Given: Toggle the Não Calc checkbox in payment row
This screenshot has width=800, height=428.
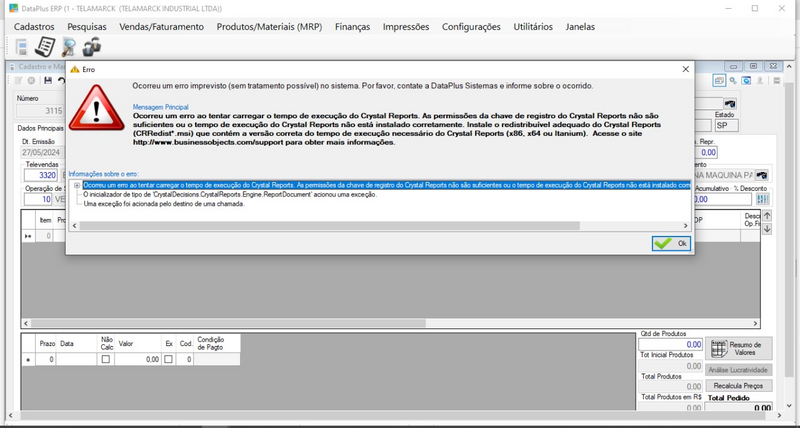Looking at the screenshot, I should point(106,359).
